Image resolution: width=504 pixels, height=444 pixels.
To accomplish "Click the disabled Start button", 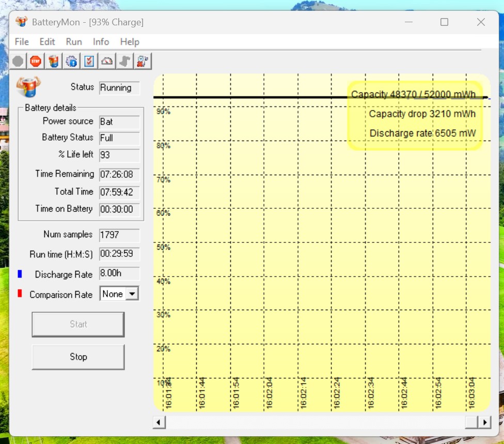I will (78, 324).
